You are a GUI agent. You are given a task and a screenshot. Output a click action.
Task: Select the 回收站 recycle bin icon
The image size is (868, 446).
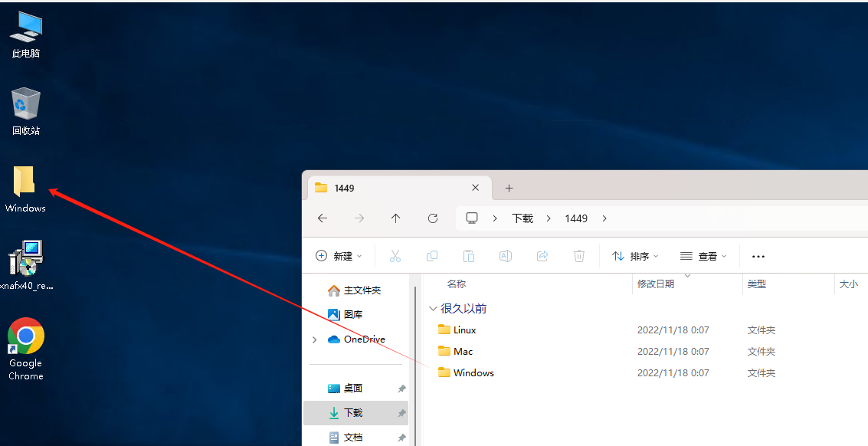25,111
